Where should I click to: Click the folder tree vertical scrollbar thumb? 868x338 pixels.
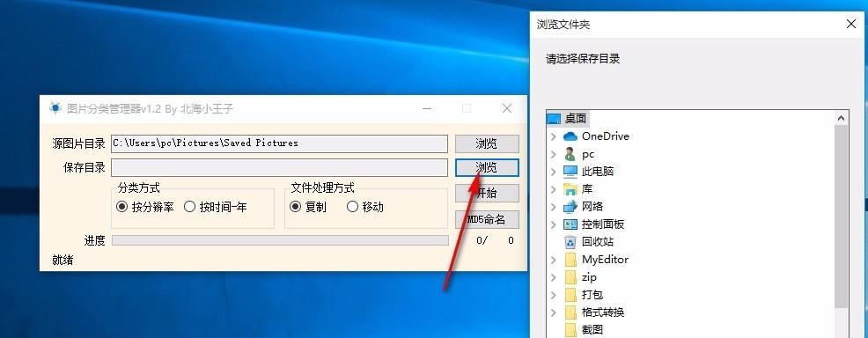click(842, 217)
